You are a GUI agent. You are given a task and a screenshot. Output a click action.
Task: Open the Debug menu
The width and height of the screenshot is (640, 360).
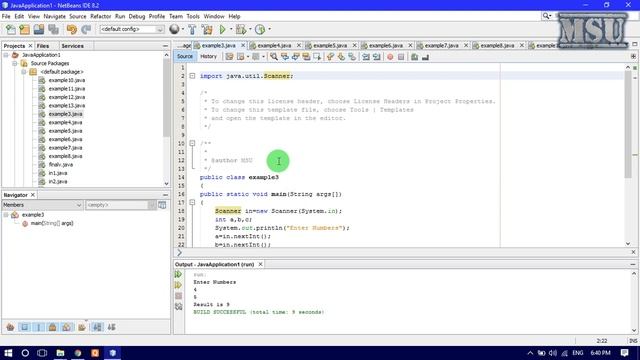click(137, 16)
